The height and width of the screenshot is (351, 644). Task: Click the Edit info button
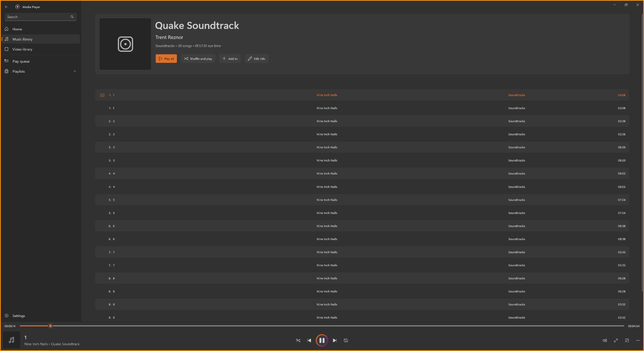(257, 58)
